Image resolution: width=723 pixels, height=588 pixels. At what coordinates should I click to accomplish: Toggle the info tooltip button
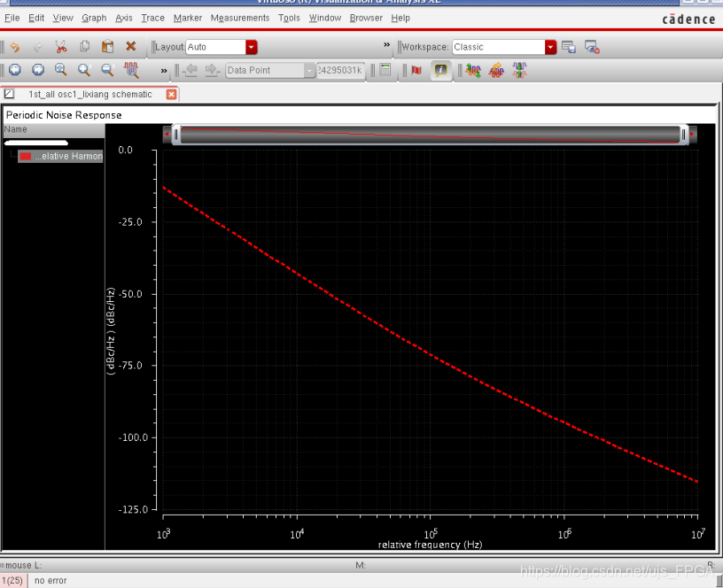coord(441,70)
